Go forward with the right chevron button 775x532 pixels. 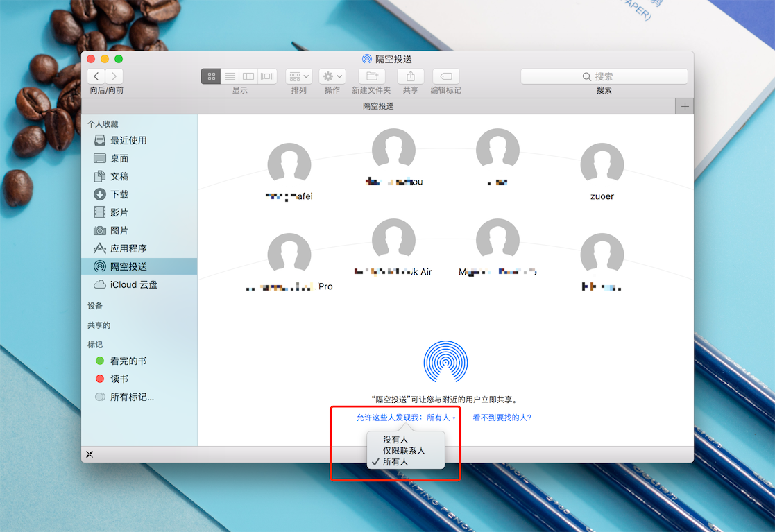[x=114, y=76]
